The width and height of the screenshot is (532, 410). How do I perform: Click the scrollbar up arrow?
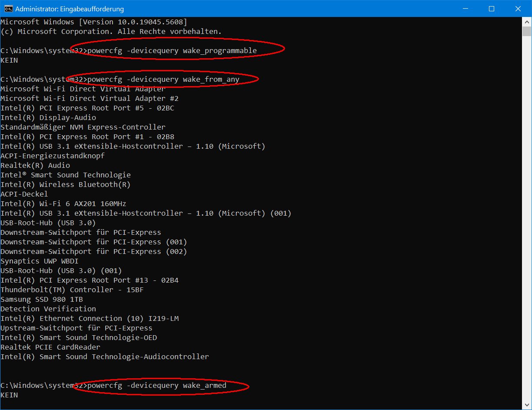pos(527,21)
